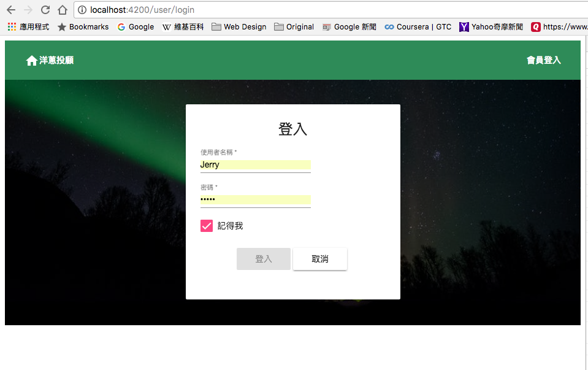The width and height of the screenshot is (588, 370).
Task: Open the 維基百科 bookmark
Action: [183, 26]
